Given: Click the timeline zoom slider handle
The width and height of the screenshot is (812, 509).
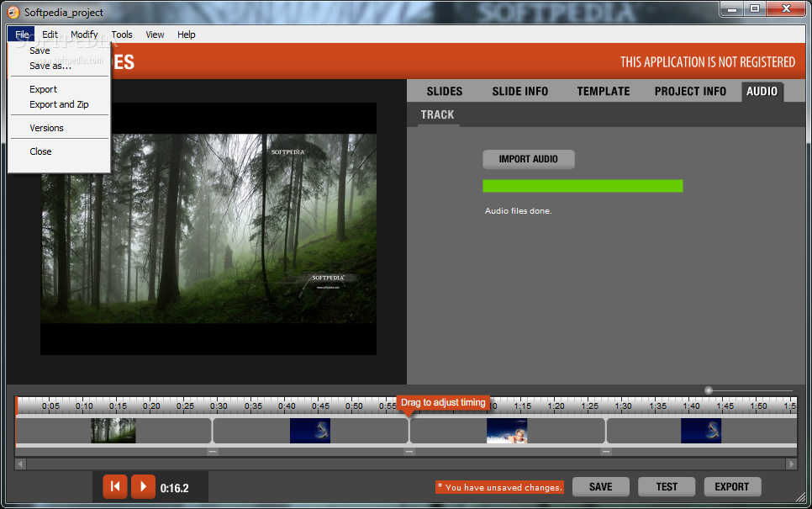Looking at the screenshot, I should pos(709,390).
